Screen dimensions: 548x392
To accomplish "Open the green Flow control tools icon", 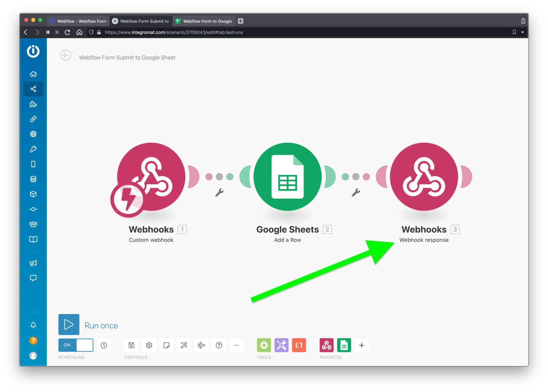I will [264, 345].
